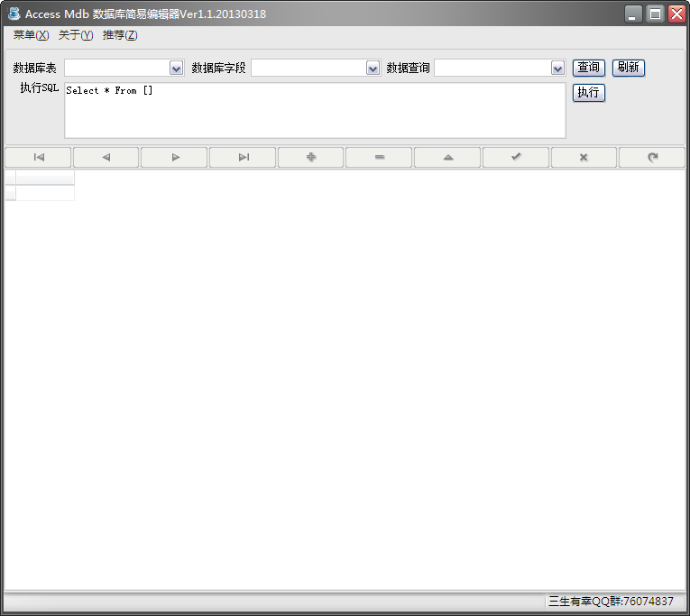The image size is (690, 616).
Task: Cancel edit X navigator button
Action: click(584, 158)
